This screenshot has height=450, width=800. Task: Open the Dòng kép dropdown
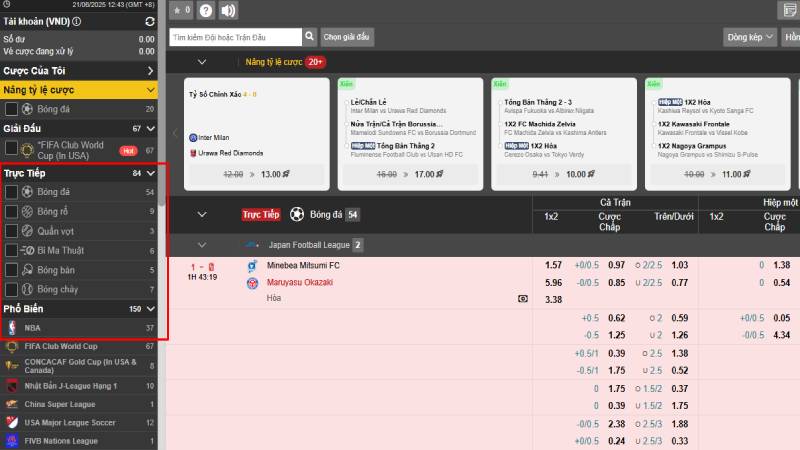pos(750,37)
